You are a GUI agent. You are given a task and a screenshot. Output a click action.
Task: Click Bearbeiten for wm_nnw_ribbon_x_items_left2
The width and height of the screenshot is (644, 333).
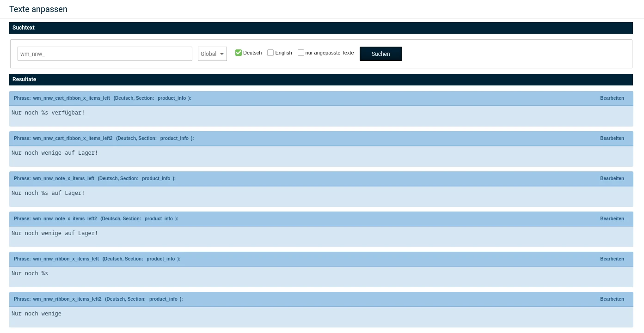coord(612,299)
